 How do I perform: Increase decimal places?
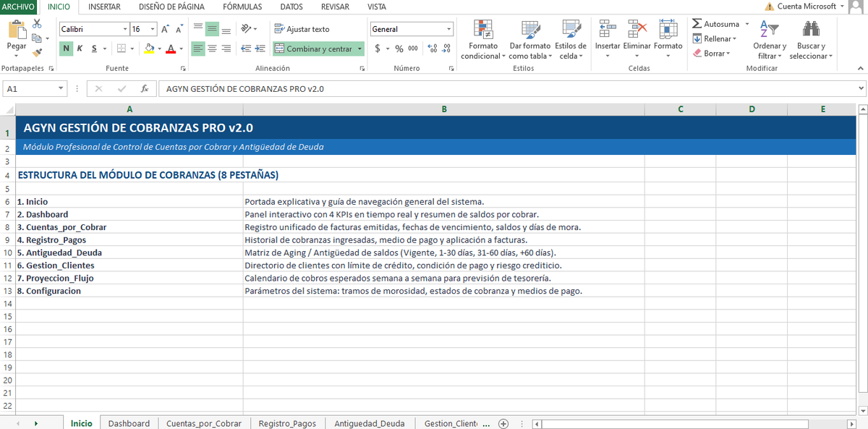point(432,48)
